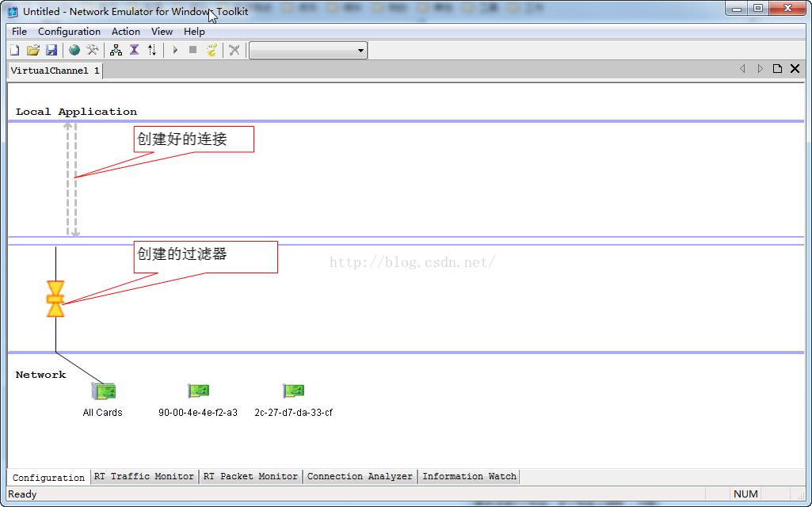Image resolution: width=812 pixels, height=507 pixels.
Task: Click the New file toolbar icon
Action: pos(15,50)
